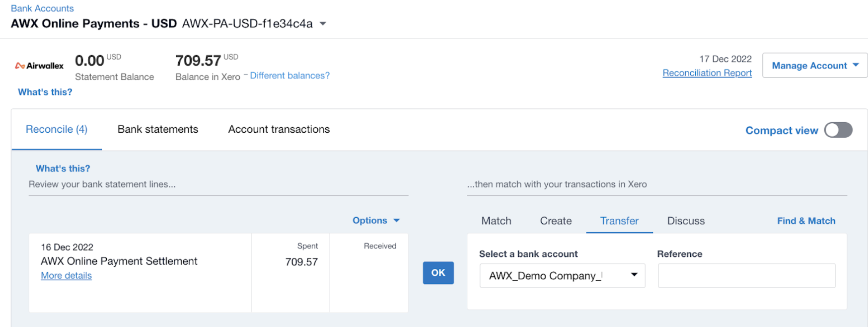Select the Reconcile (4) tab
Viewport: 868px width, 327px height.
pos(57,130)
